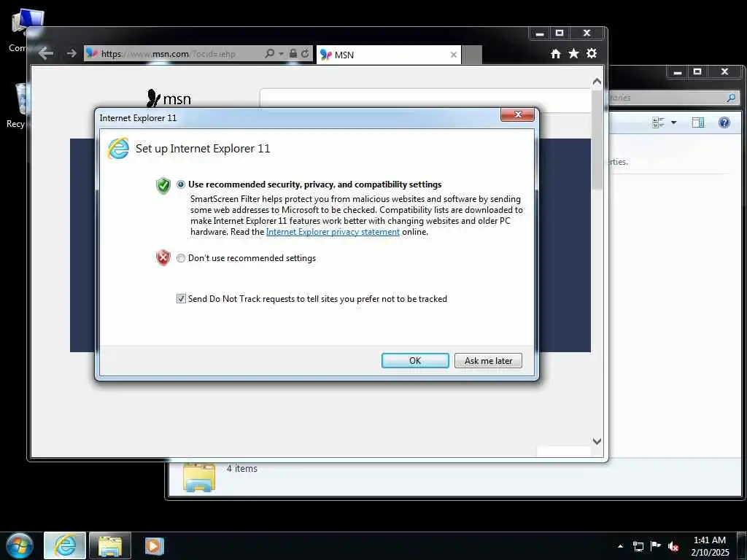Click the security lock icon in address bar
The height and width of the screenshot is (560, 747).
click(x=293, y=53)
